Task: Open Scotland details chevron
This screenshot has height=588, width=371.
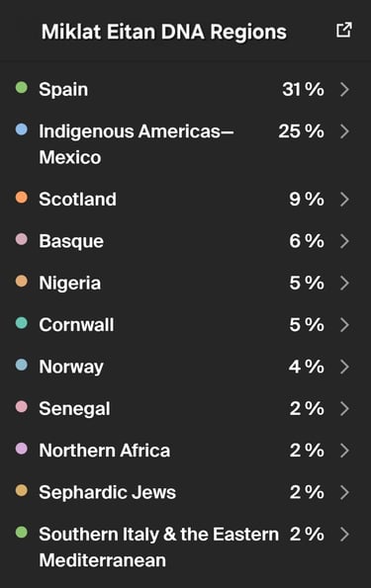Action: [x=344, y=199]
